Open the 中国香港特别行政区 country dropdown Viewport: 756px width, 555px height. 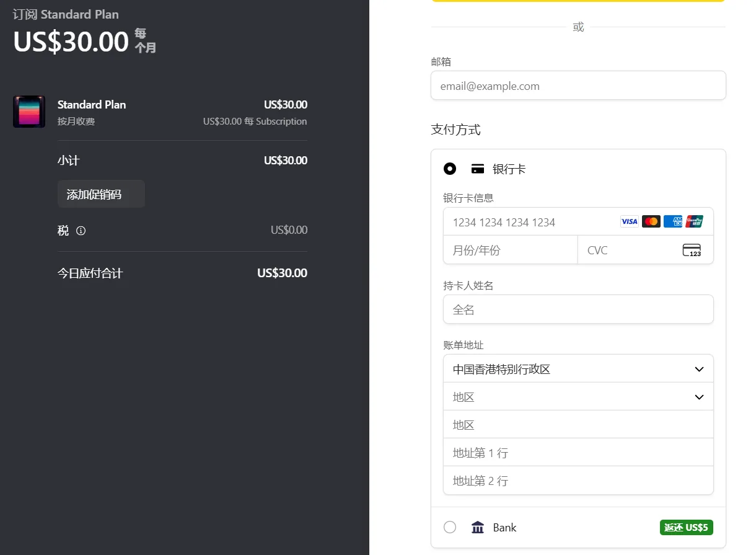[x=578, y=368]
